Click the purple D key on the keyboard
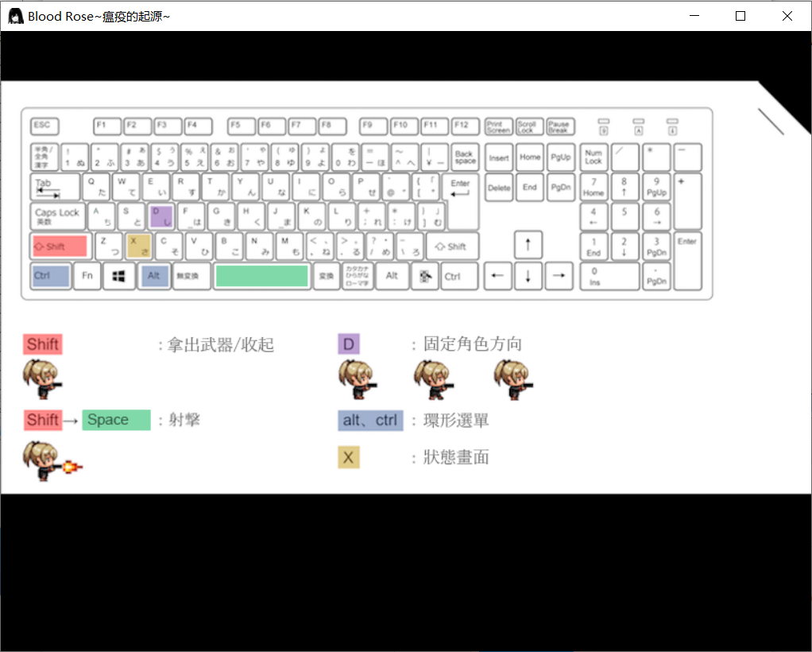 pyautogui.click(x=161, y=216)
